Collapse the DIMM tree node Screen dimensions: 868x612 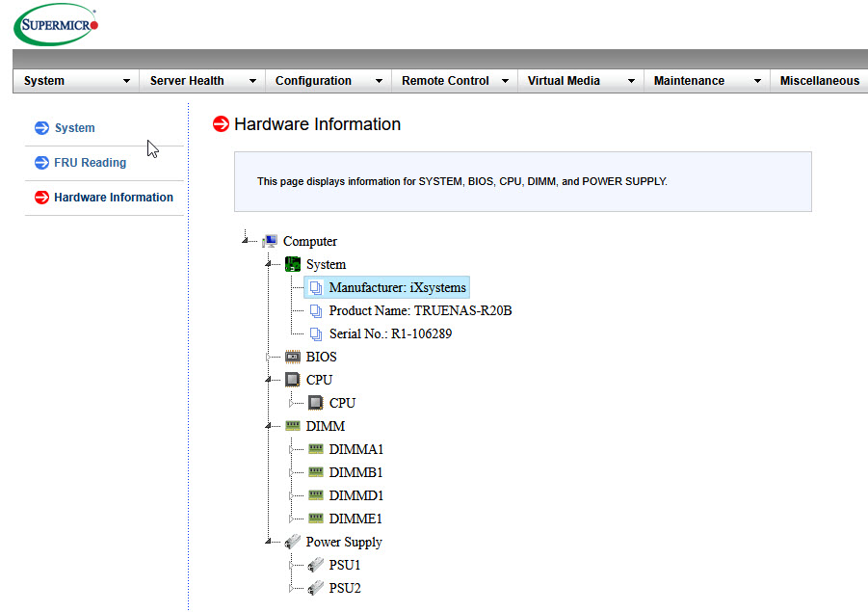pyautogui.click(x=268, y=426)
